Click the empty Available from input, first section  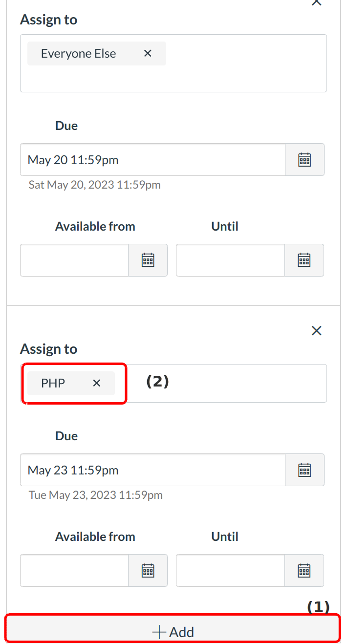(x=73, y=260)
